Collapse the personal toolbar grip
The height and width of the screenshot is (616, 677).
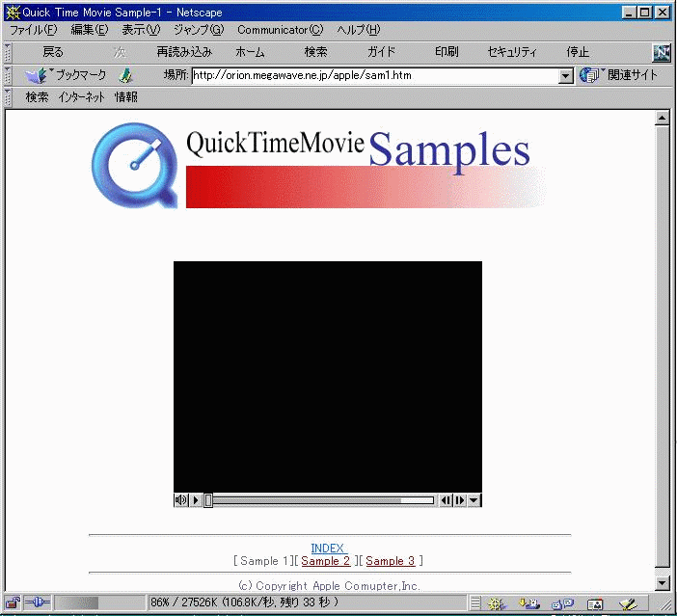pyautogui.click(x=8, y=97)
